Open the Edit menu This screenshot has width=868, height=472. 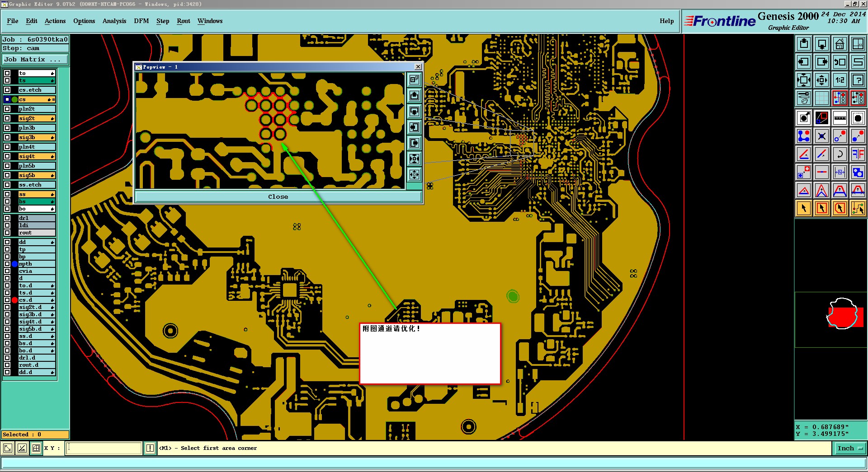32,21
